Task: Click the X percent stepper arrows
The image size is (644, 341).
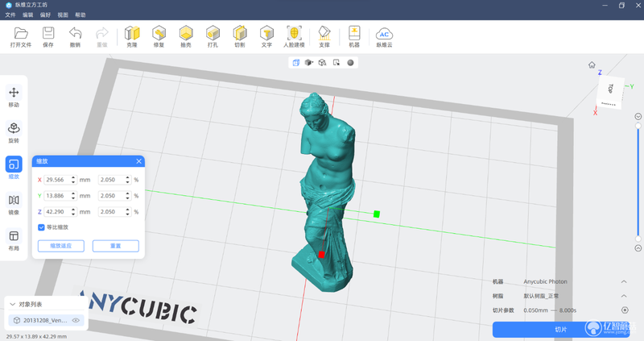Action: pyautogui.click(x=128, y=180)
